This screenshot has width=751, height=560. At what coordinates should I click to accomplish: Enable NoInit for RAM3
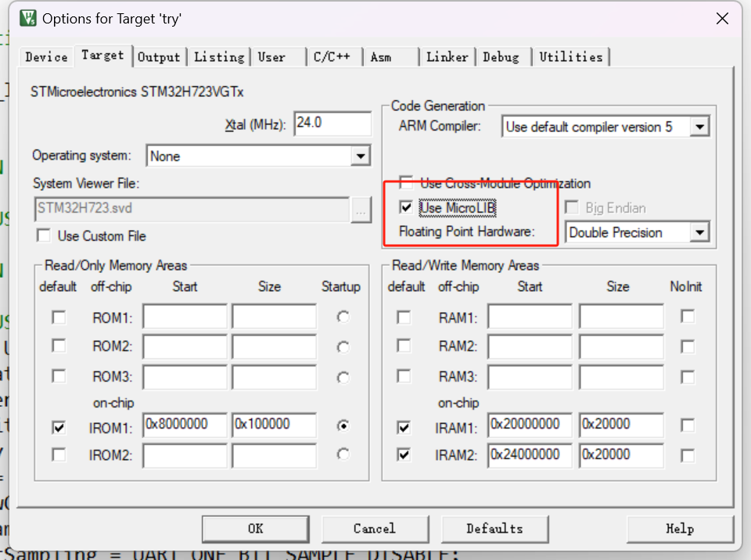coord(688,377)
